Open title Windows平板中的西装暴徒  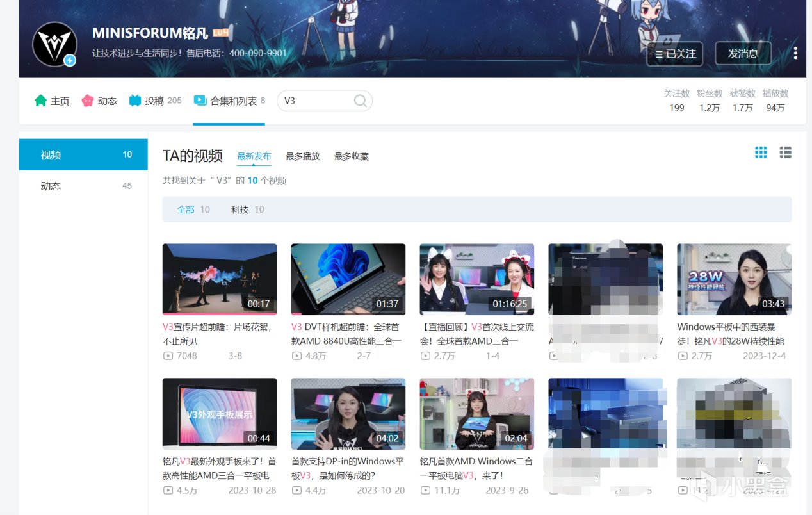point(731,334)
